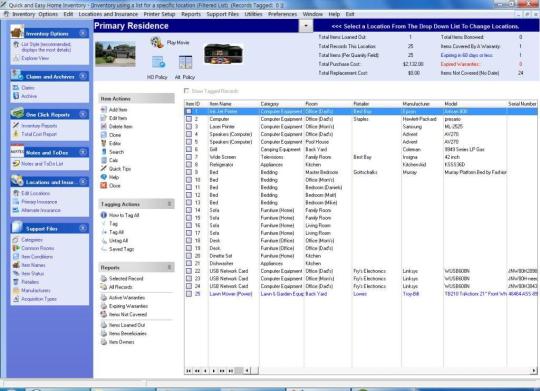Screen dimensions: 540x391
Task: Tag the checkbox for item 7 Wide Screen
Action: (189, 157)
